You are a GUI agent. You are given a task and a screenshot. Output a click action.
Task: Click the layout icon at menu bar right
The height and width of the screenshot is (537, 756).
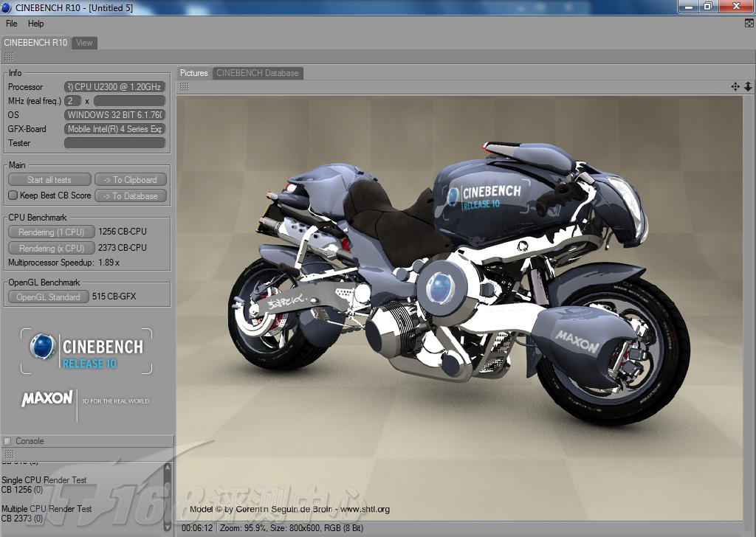pyautogui.click(x=749, y=23)
